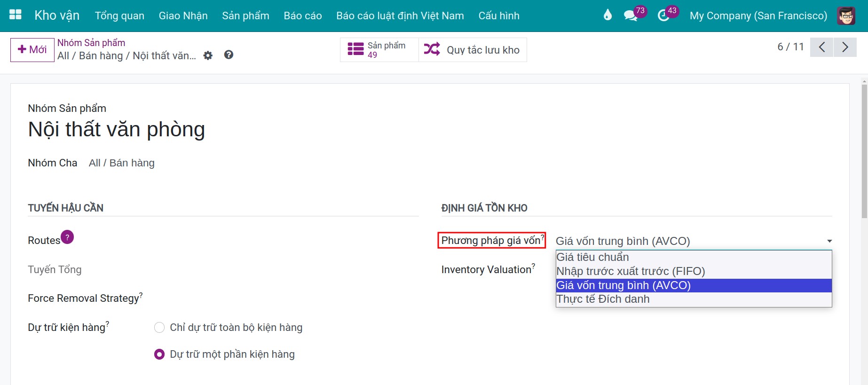This screenshot has height=385, width=868.
Task: Open the Phương pháp giá vốn dropdown
Action: 694,241
